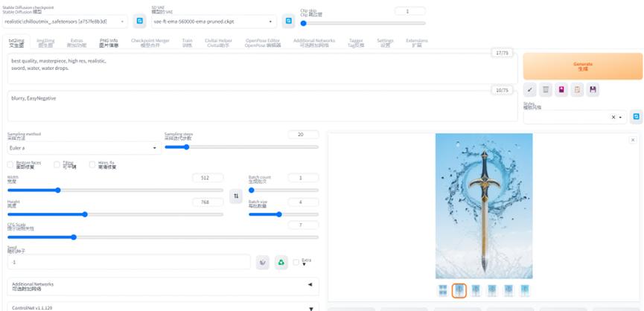
Task: Open the Stable Diffusion checkpoint dropdown
Action: pyautogui.click(x=65, y=22)
